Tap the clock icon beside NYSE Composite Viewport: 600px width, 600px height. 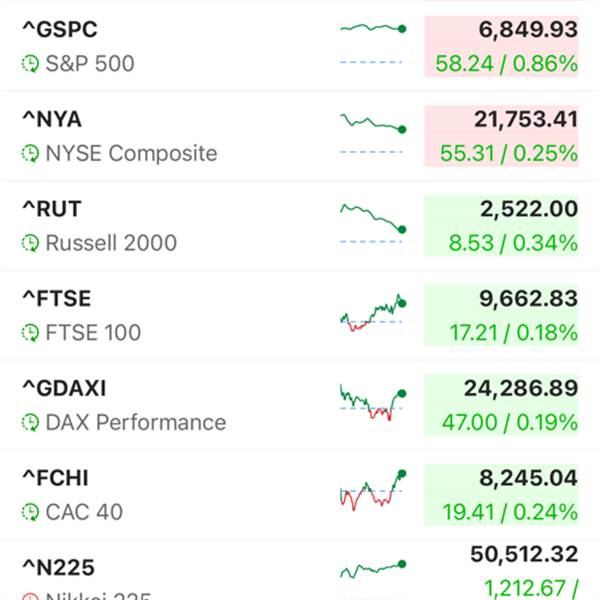(31, 154)
